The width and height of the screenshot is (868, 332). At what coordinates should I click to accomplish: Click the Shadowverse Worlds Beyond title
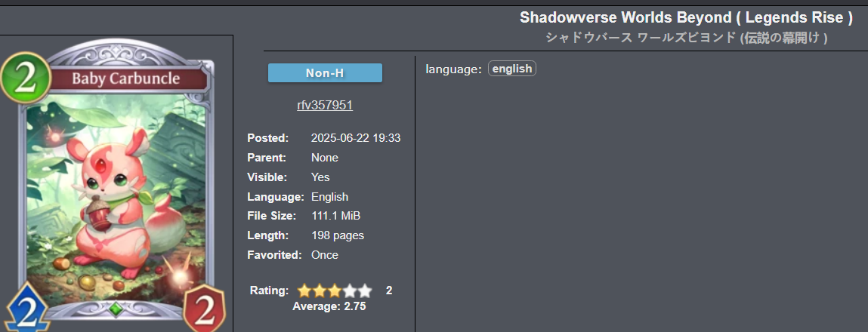(x=686, y=17)
